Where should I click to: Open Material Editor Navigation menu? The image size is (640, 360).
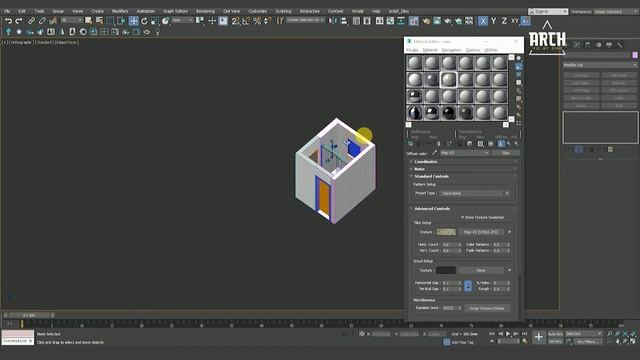451,50
